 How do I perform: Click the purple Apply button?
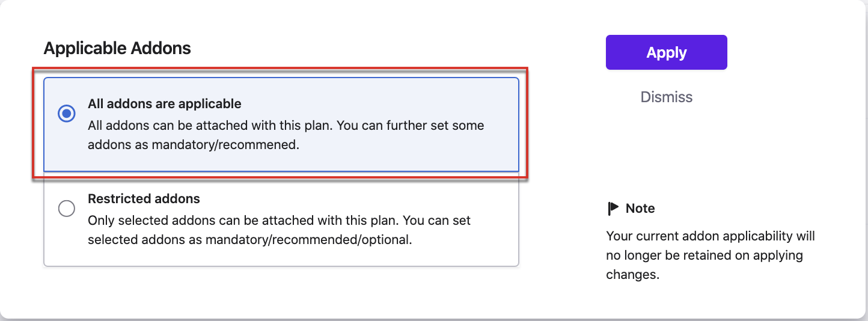tap(666, 52)
